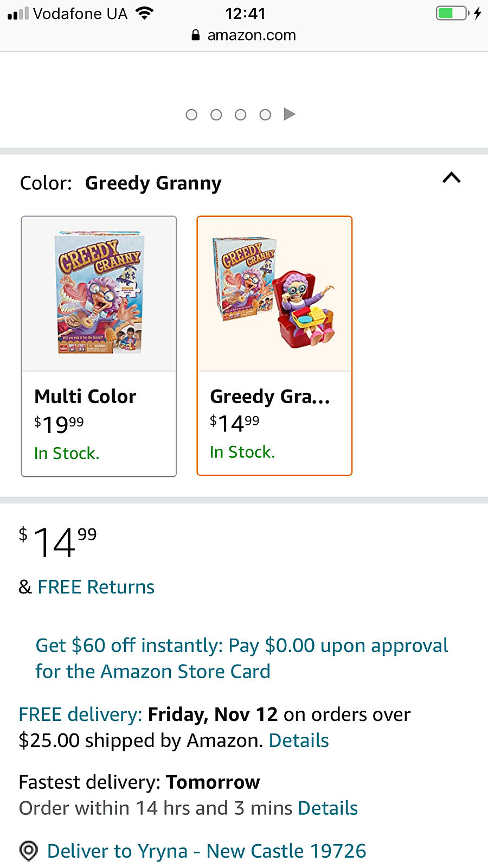Open Details for fastest delivery
Screen dimensions: 488x868
(328, 808)
